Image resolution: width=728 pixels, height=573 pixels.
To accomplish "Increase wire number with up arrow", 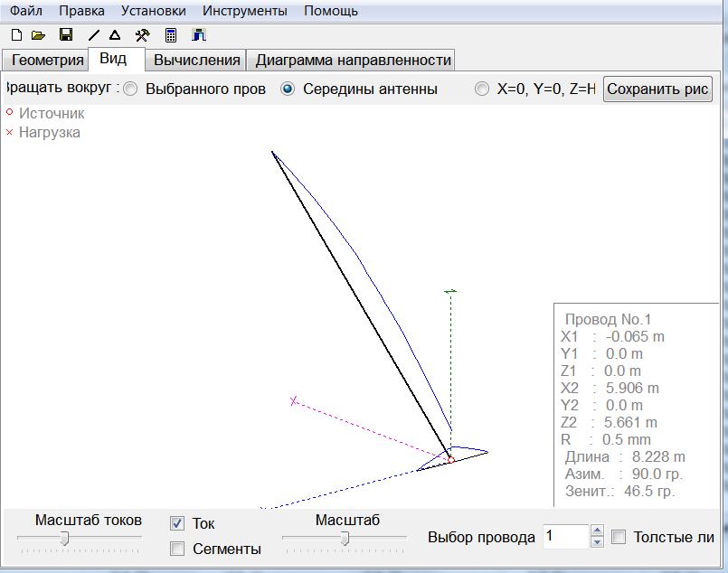I will click(597, 531).
